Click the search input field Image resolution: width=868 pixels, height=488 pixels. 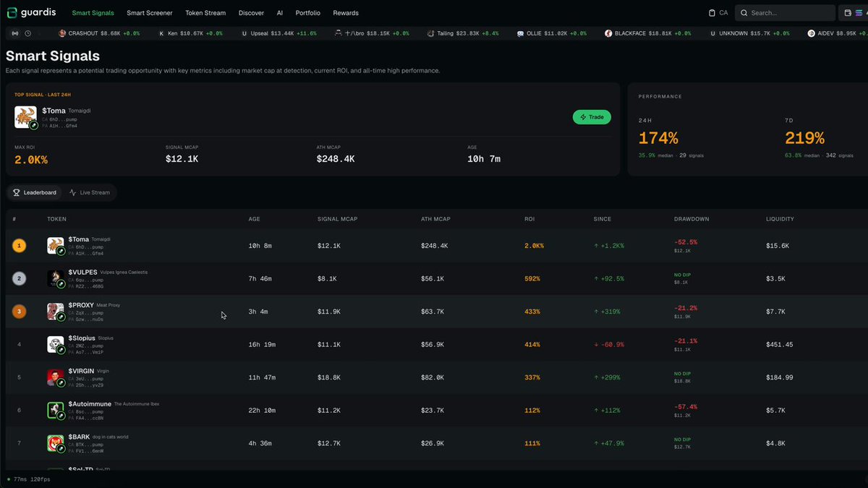tap(785, 13)
